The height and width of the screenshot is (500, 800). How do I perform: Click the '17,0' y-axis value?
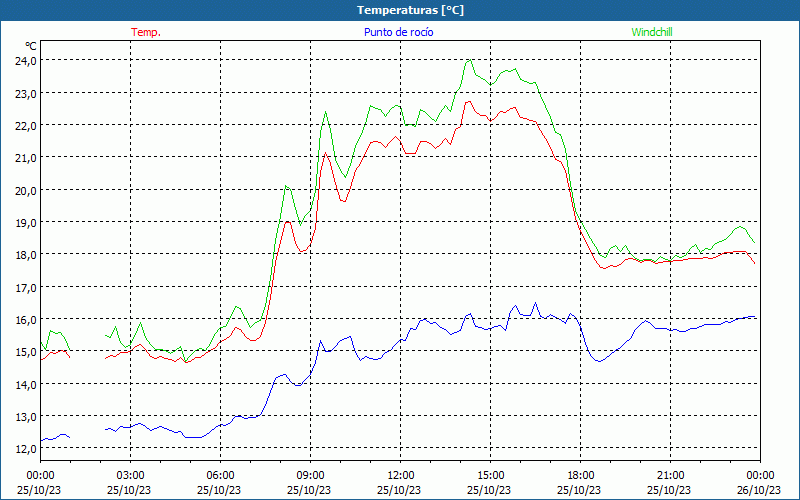[26, 287]
